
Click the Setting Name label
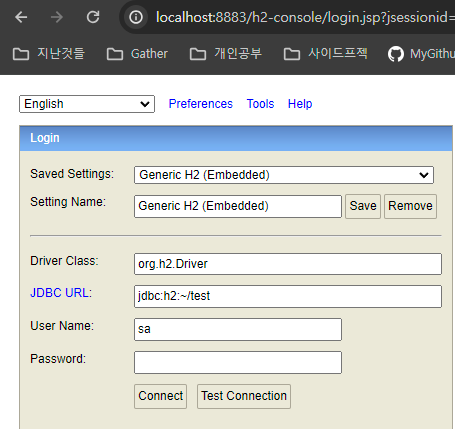(x=68, y=202)
